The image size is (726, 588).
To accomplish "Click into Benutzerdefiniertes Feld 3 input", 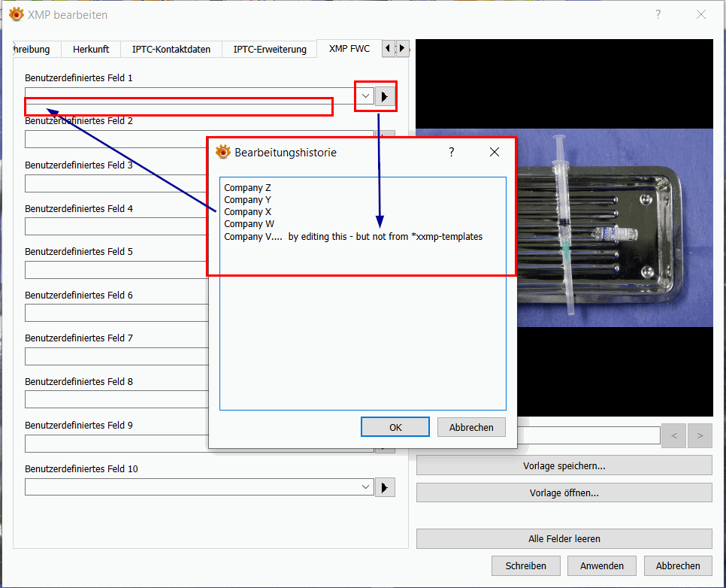I will [116, 183].
